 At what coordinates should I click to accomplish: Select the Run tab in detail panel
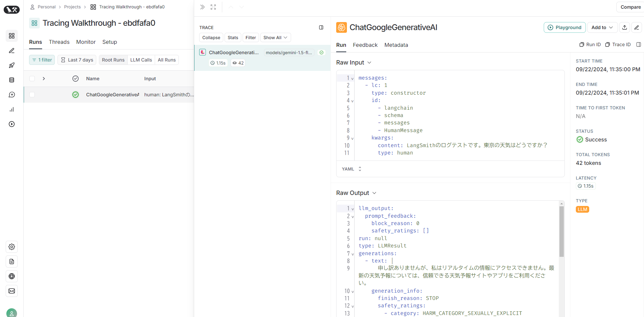(x=341, y=45)
